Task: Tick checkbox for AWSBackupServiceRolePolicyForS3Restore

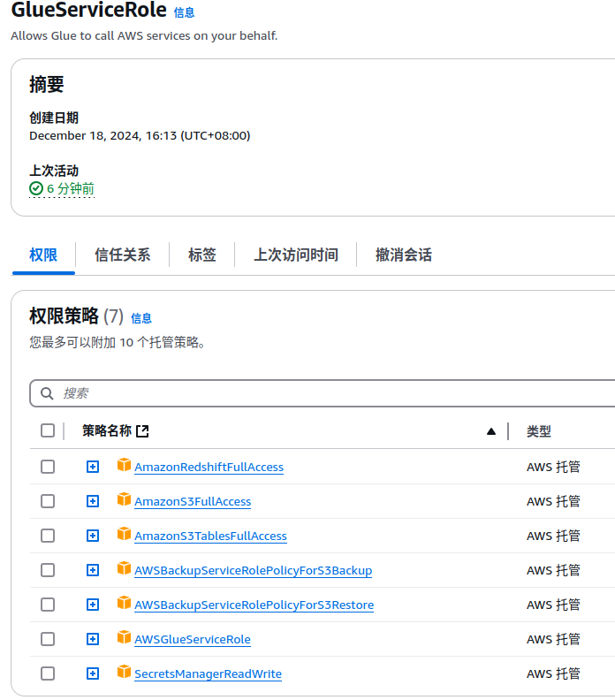Action: coord(48,605)
